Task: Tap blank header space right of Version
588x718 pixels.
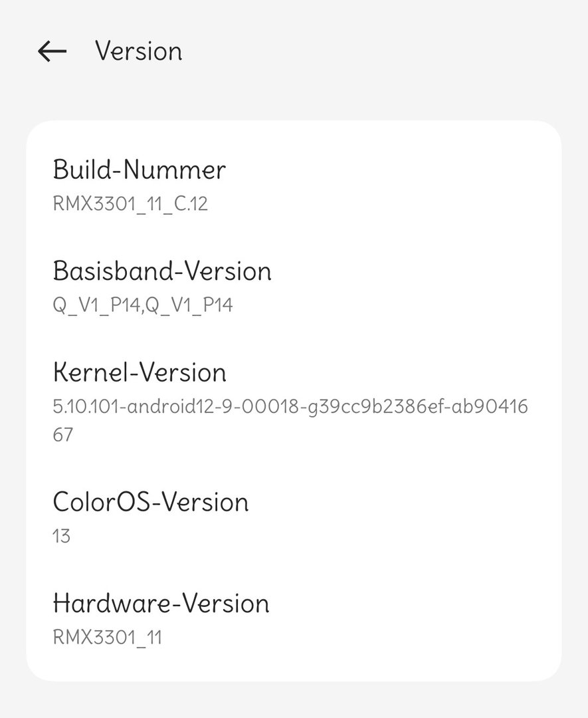Action: 385,51
